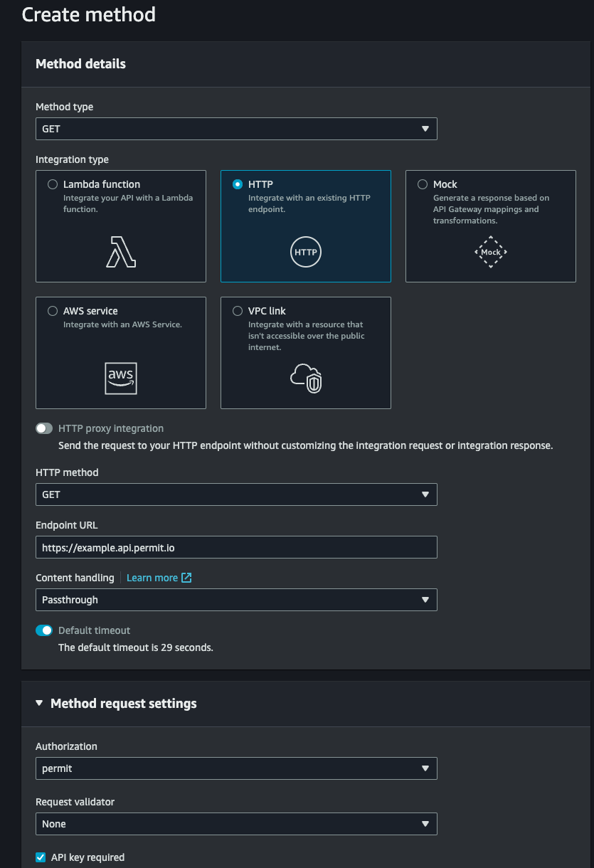594x868 pixels.
Task: Disable the Default timeout toggle
Action: (44, 630)
